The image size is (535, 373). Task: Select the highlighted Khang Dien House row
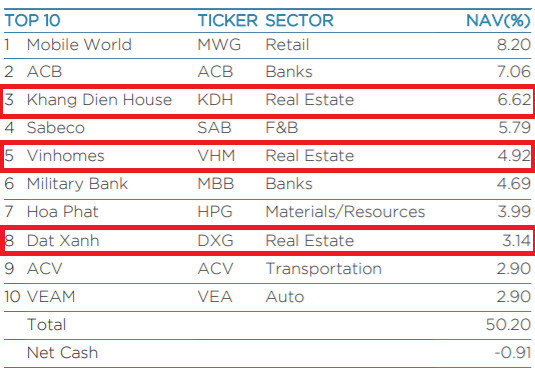pyautogui.click(x=268, y=100)
